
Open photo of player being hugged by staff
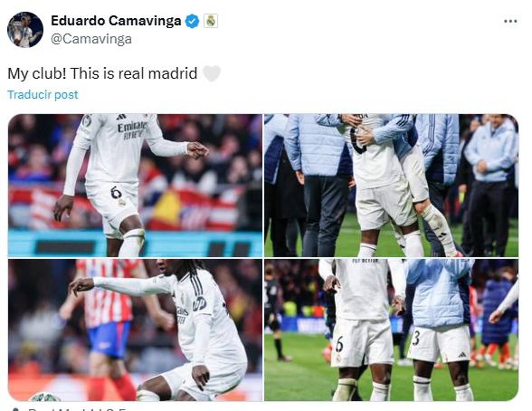pos(391,185)
